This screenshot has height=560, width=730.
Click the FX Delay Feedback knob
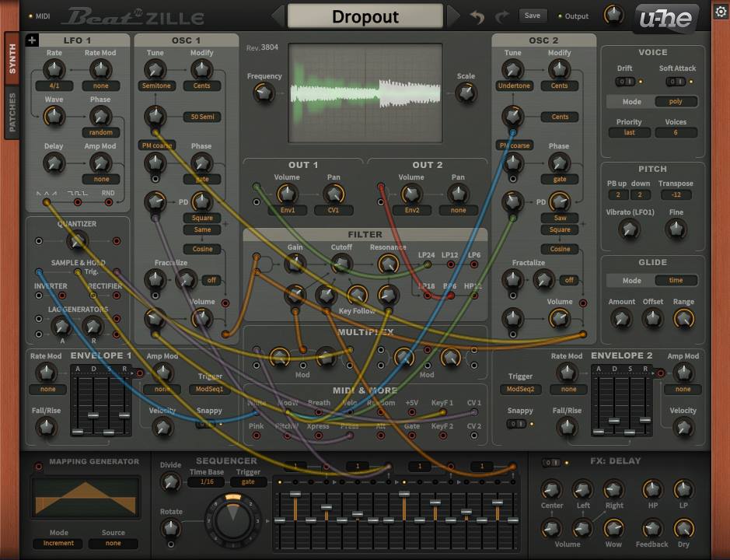(x=652, y=528)
